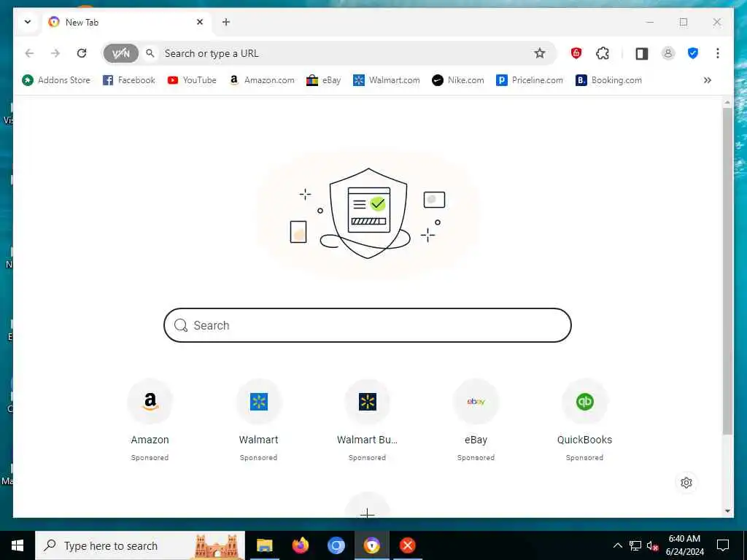The width and height of the screenshot is (747, 560).
Task: Toggle the side panel icon
Action: pos(642,53)
